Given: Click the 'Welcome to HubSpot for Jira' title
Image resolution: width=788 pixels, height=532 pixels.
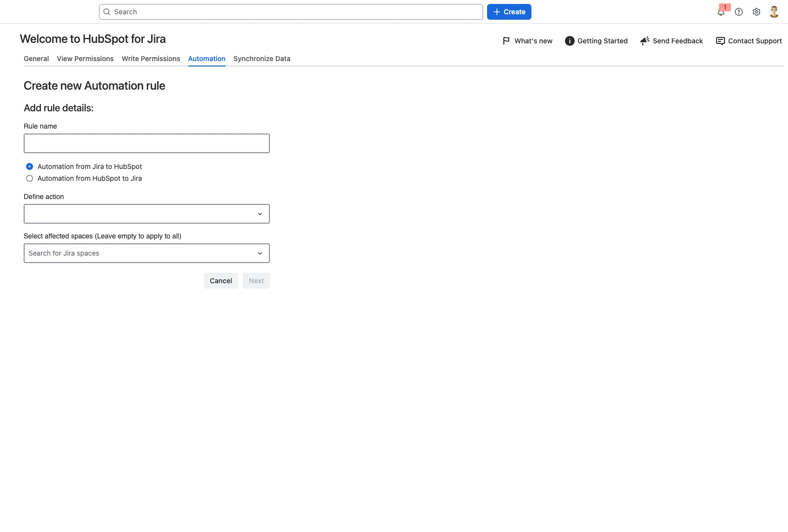Looking at the screenshot, I should tap(93, 39).
